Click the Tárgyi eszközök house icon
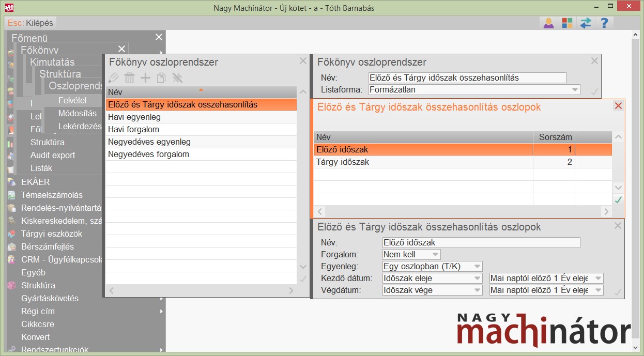The width and height of the screenshot is (644, 356). 12,234
